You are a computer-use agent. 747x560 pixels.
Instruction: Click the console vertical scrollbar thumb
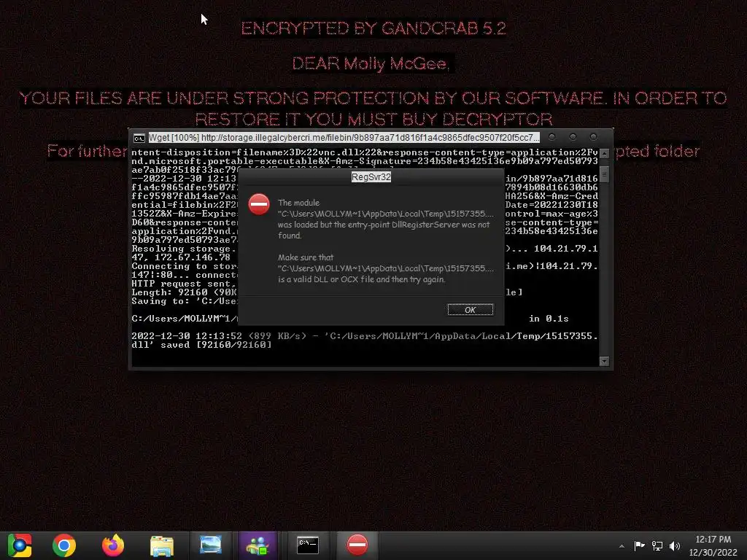point(604,174)
